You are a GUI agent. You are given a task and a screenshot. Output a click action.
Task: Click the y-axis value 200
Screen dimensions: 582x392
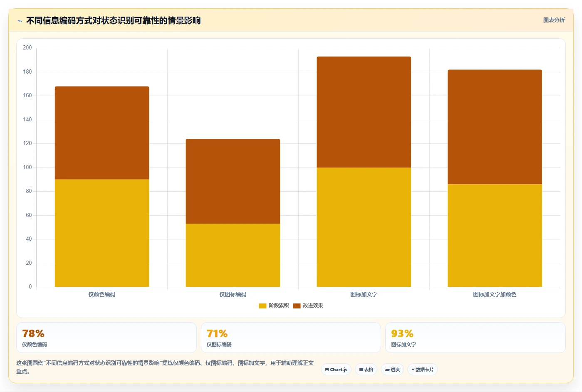click(27, 48)
